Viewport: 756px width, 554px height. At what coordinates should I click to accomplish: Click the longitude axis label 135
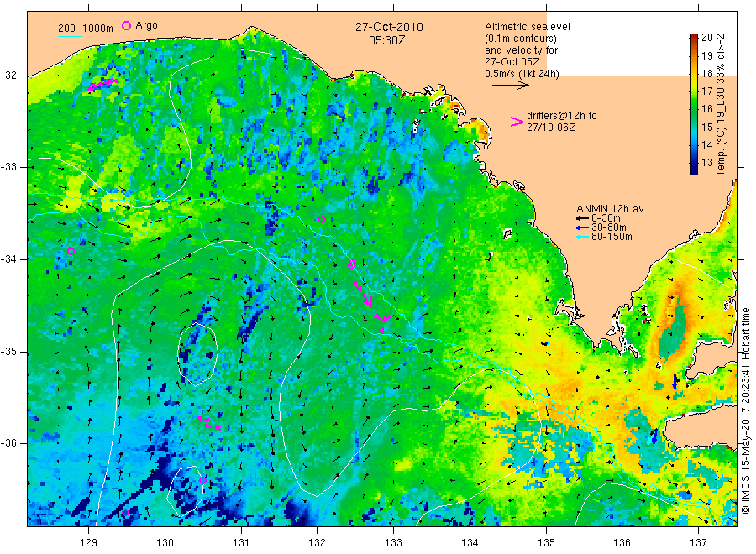(546, 543)
